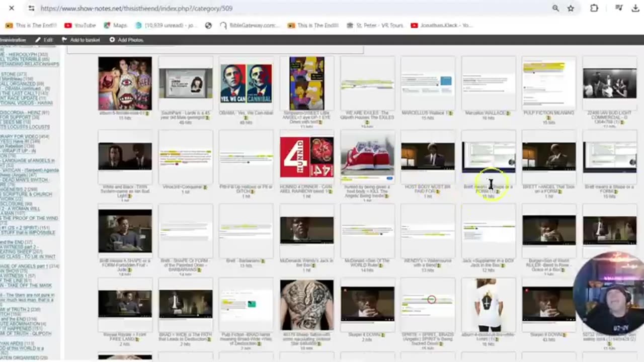This screenshot has width=644, height=362.
Task: Choose Add Photos in toolbar
Action: click(126, 40)
